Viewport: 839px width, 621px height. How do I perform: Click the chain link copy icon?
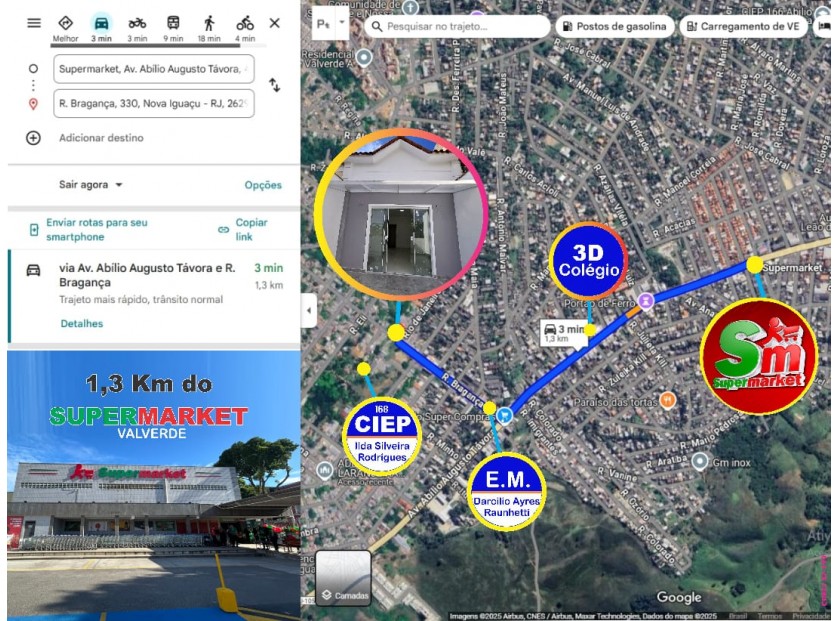pyautogui.click(x=223, y=230)
